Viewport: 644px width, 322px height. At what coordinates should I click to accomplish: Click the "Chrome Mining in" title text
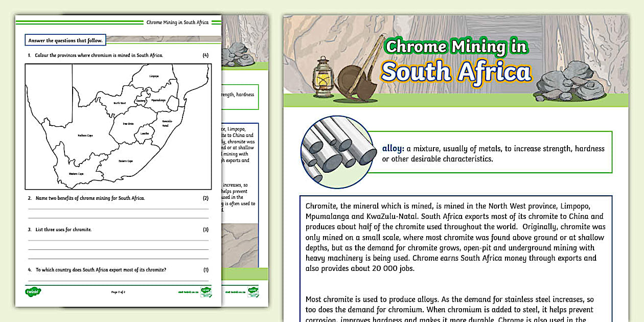pyautogui.click(x=456, y=47)
